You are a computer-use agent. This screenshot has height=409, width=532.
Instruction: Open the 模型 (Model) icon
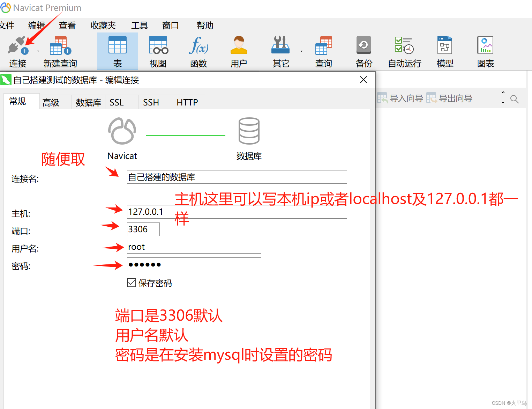click(x=445, y=45)
